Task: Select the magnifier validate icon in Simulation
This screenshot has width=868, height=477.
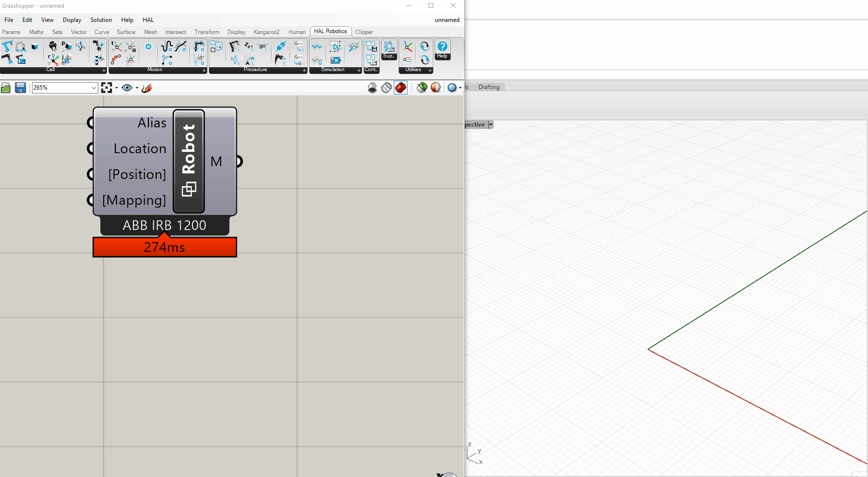Action: click(x=354, y=47)
